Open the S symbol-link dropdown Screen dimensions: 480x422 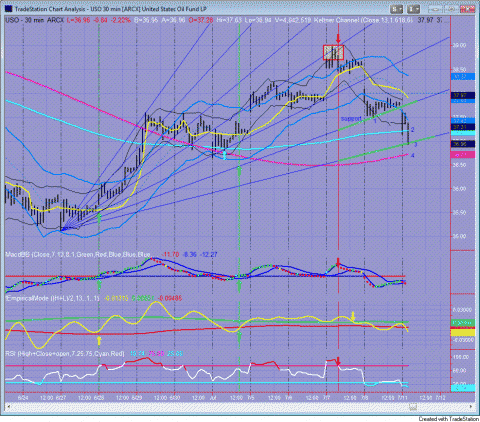pos(397,9)
